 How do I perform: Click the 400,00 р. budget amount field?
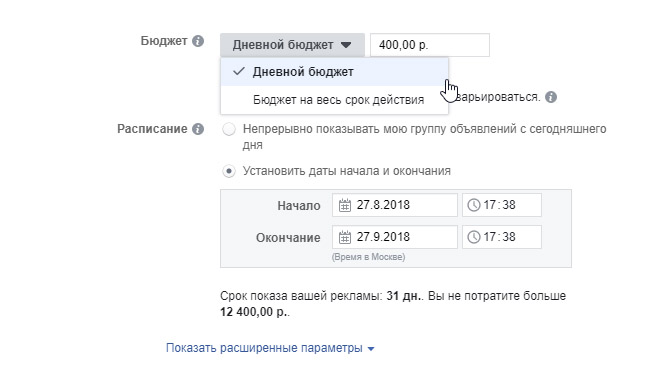tap(430, 45)
